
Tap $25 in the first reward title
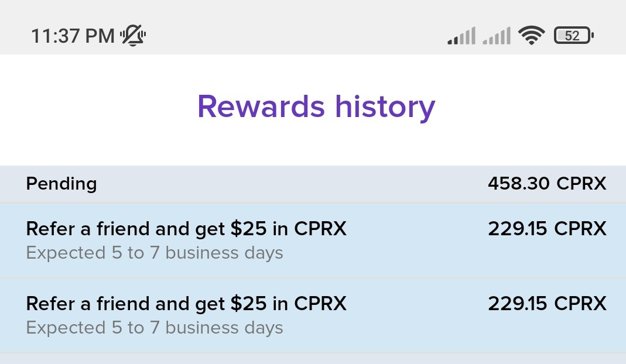pos(248,229)
